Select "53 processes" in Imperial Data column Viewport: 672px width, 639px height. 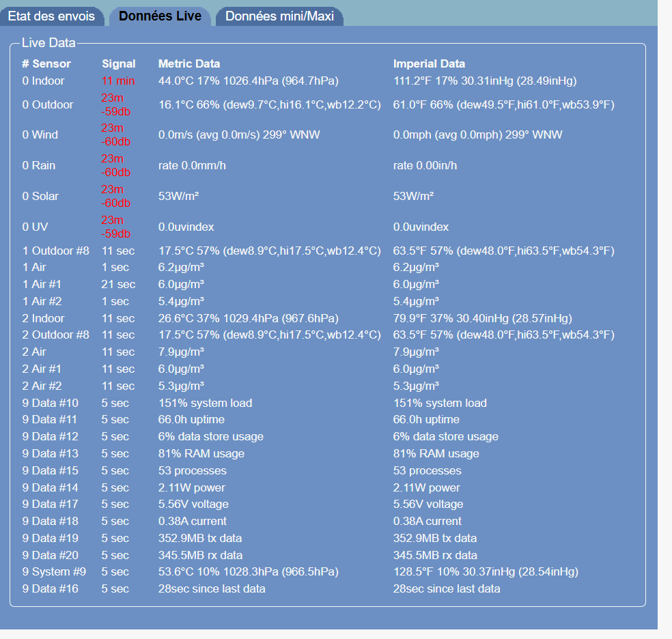click(428, 471)
